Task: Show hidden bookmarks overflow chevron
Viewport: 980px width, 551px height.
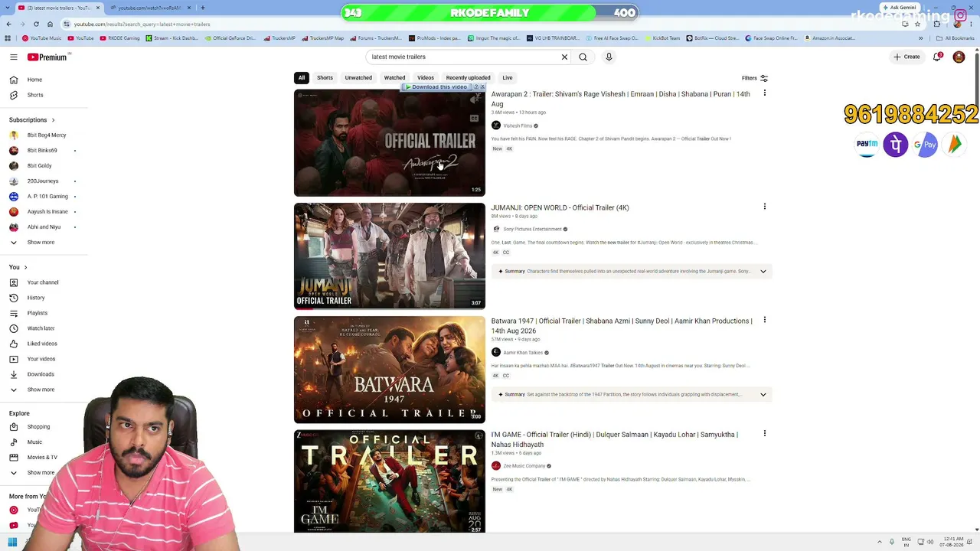Action: point(921,38)
